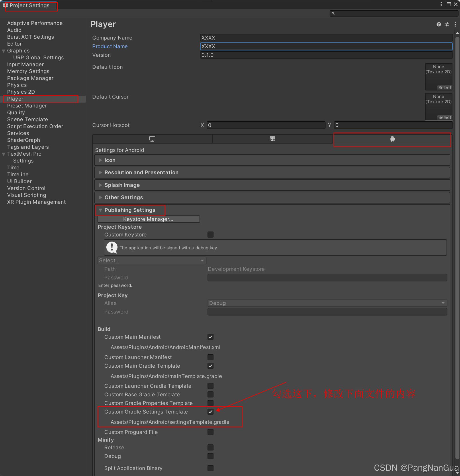This screenshot has height=476, width=460.
Task: Select Quality in the settings sidebar
Action: pyautogui.click(x=16, y=112)
